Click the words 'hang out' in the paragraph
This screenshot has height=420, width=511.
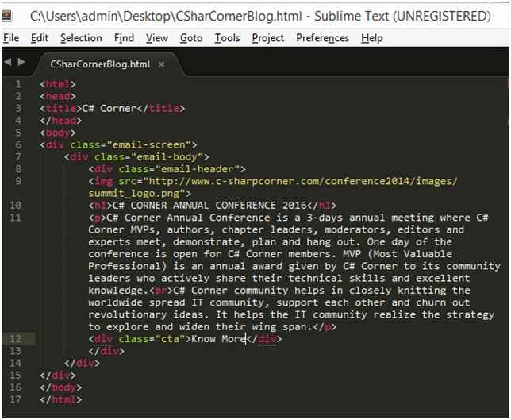coord(330,242)
